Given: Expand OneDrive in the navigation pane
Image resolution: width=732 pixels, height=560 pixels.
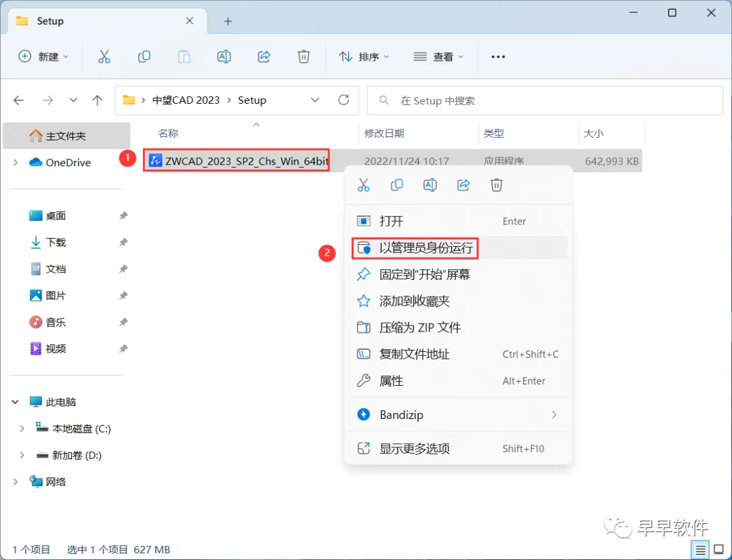Looking at the screenshot, I should [x=16, y=163].
